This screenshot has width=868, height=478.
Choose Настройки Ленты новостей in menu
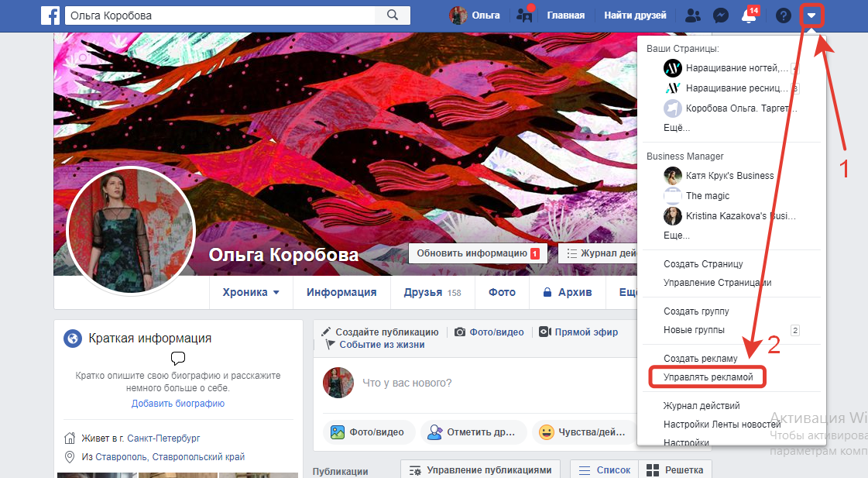[722, 425]
